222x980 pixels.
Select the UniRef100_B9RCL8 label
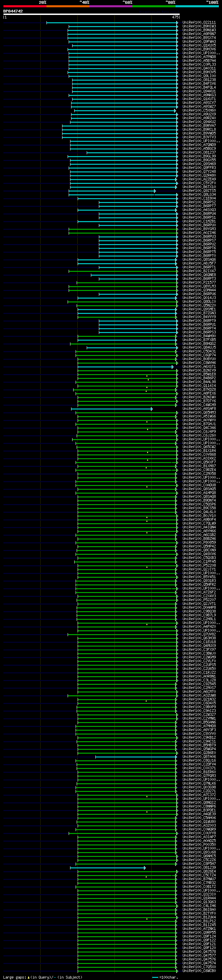199,130
